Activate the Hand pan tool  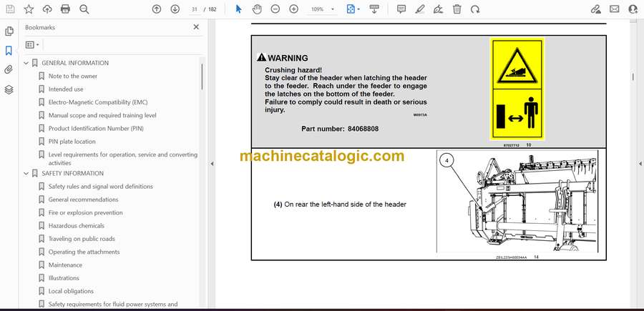pyautogui.click(x=257, y=9)
